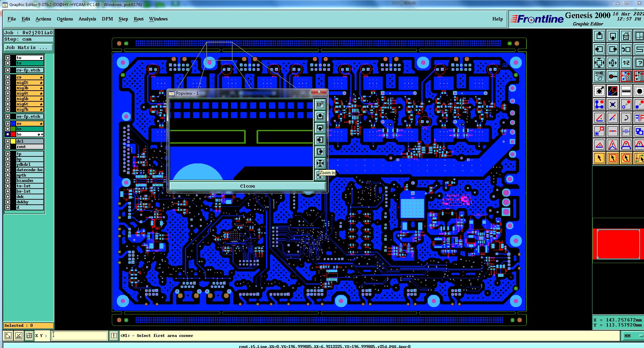Click the zoom-in icon with inward arrows

coord(599,62)
